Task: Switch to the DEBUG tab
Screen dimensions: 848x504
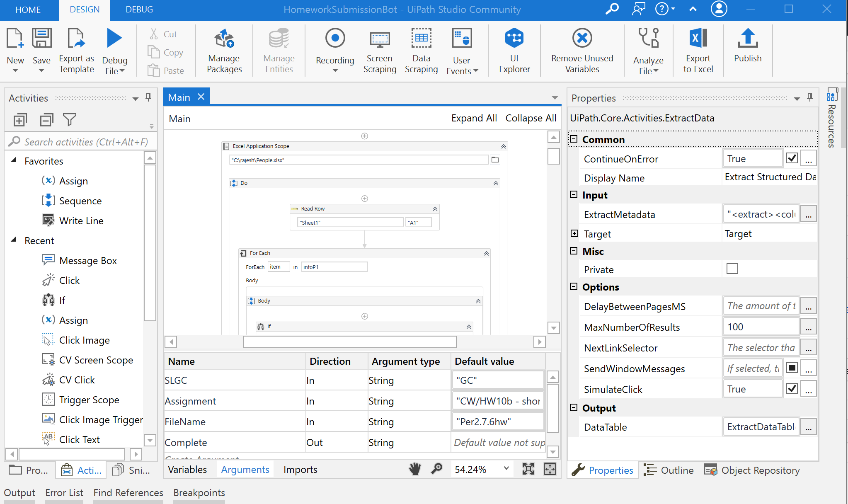Action: pyautogui.click(x=139, y=10)
